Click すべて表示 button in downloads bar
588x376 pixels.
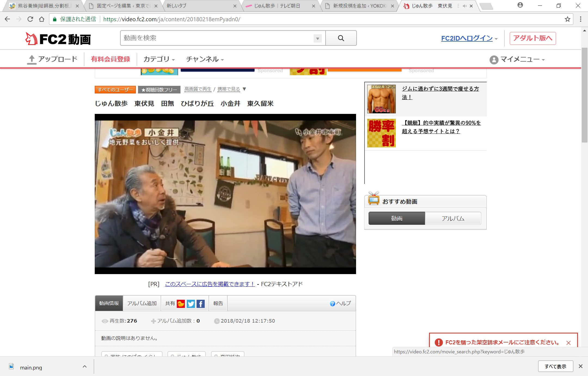coord(555,366)
